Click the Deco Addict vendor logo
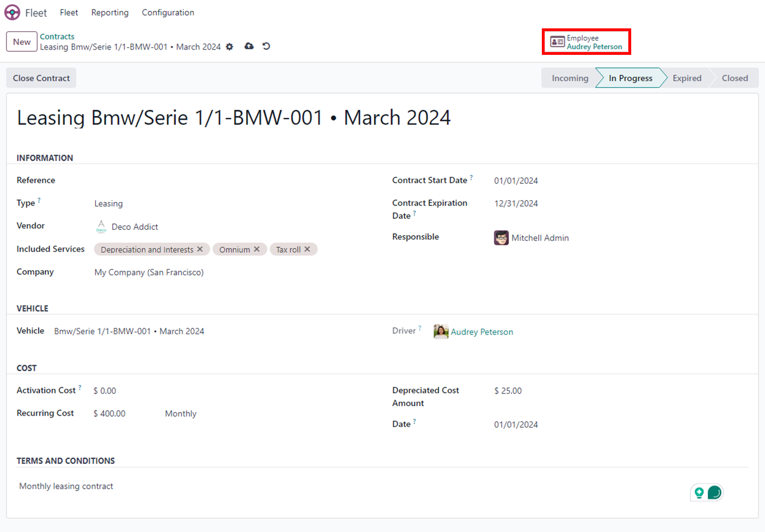Viewport: 765px width, 532px height. tap(101, 227)
